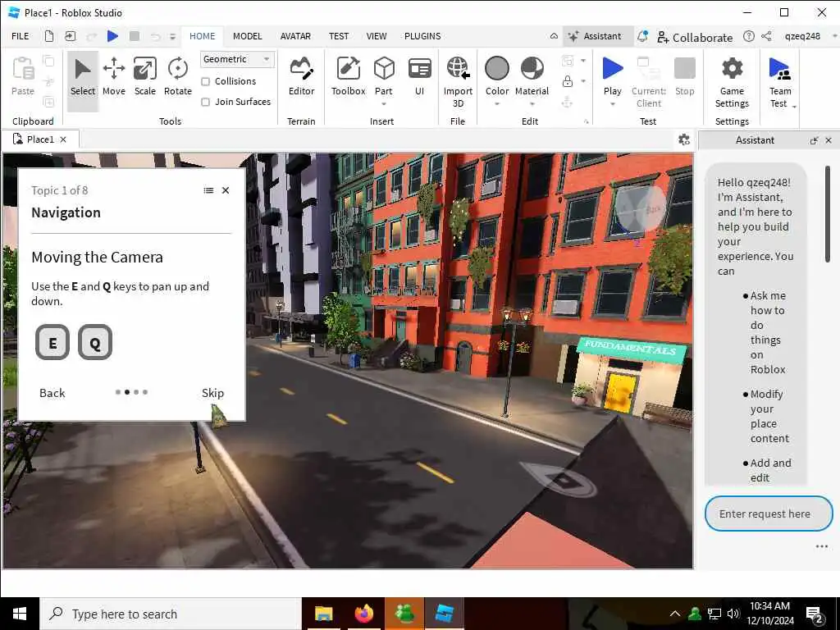Click the Assistant request input field
The image size is (840, 630).
768,514
